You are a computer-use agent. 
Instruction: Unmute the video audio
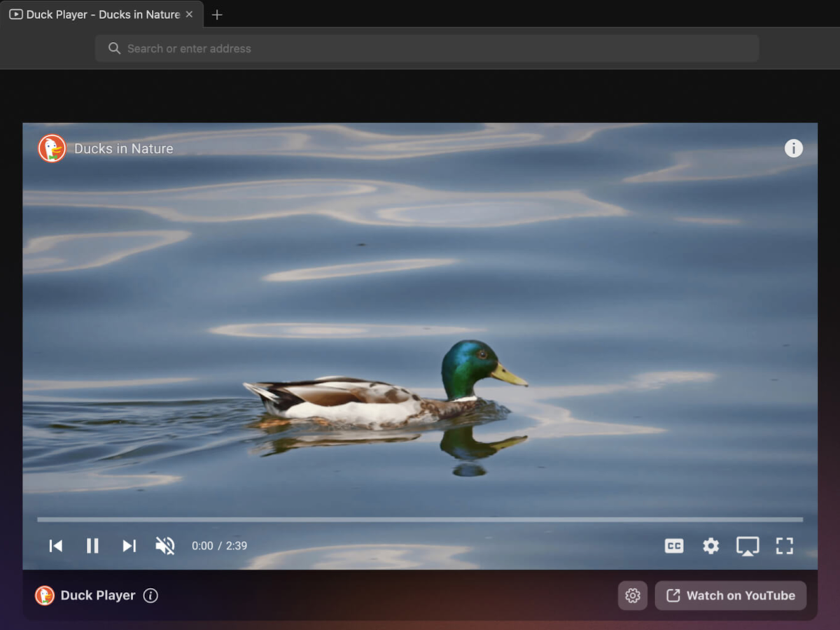164,546
